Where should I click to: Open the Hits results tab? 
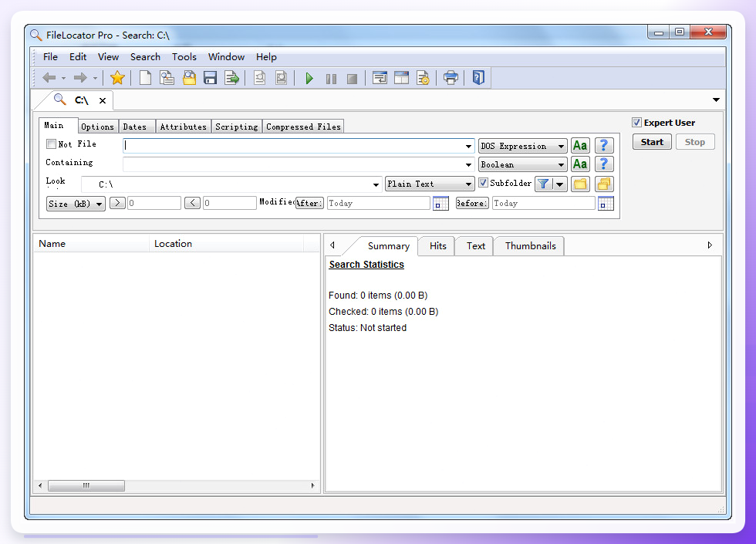point(437,246)
